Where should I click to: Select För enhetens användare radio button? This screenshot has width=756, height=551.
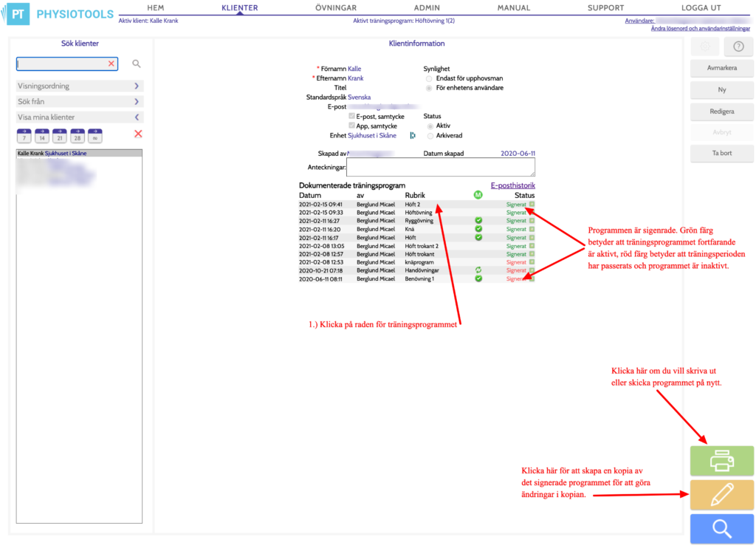click(x=429, y=89)
